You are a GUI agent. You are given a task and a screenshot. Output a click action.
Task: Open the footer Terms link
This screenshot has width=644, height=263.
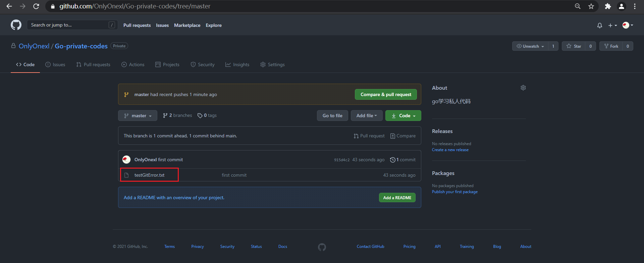[169, 247]
